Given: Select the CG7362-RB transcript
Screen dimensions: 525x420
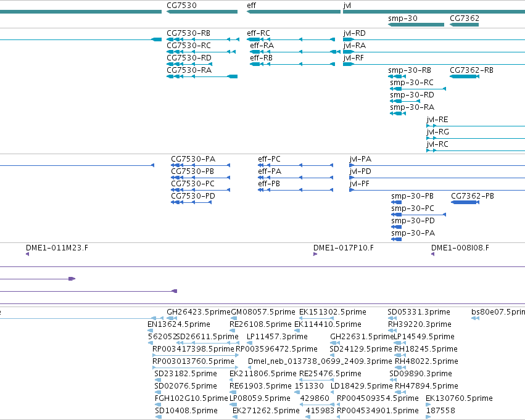Looking at the screenshot, I should (465, 76).
